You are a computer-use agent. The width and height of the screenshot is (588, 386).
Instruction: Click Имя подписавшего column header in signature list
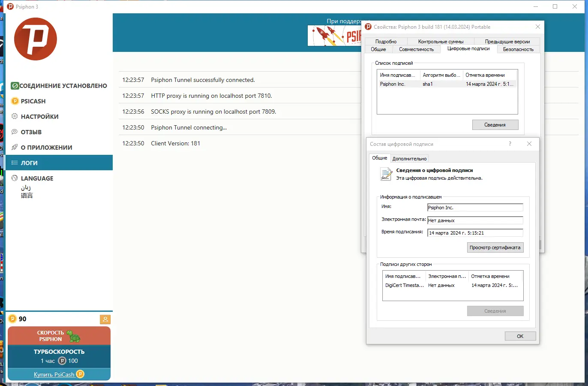(x=399, y=75)
